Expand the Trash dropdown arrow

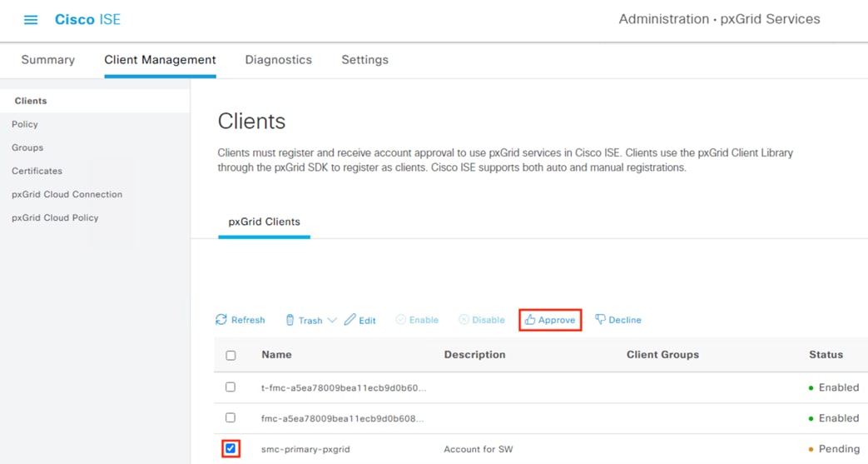coord(331,320)
